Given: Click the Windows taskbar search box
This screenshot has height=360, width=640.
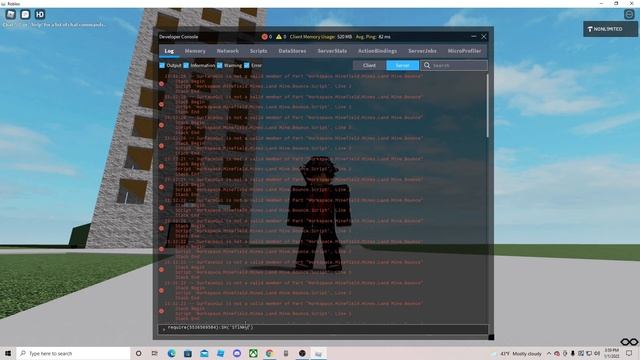Looking at the screenshot, I should click(x=73, y=353).
